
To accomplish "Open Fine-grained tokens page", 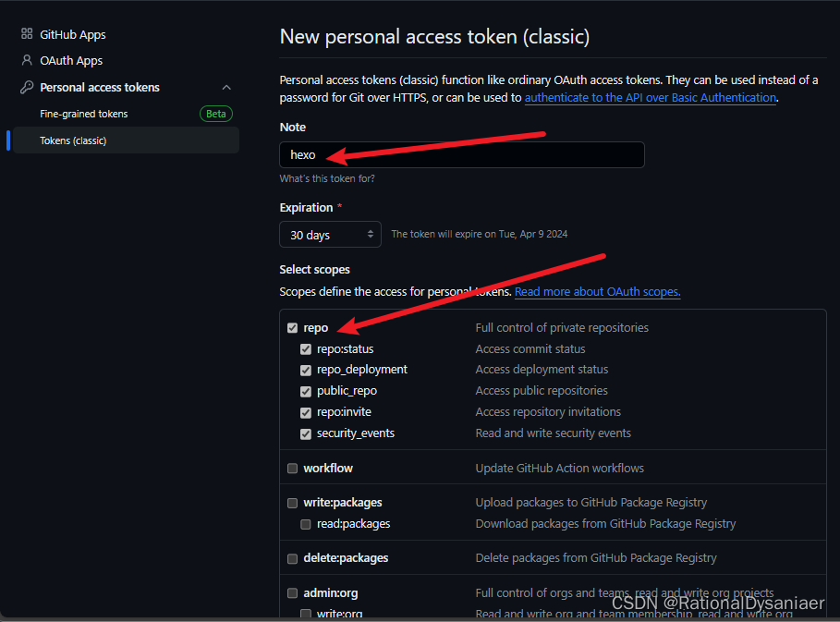I will (x=83, y=114).
